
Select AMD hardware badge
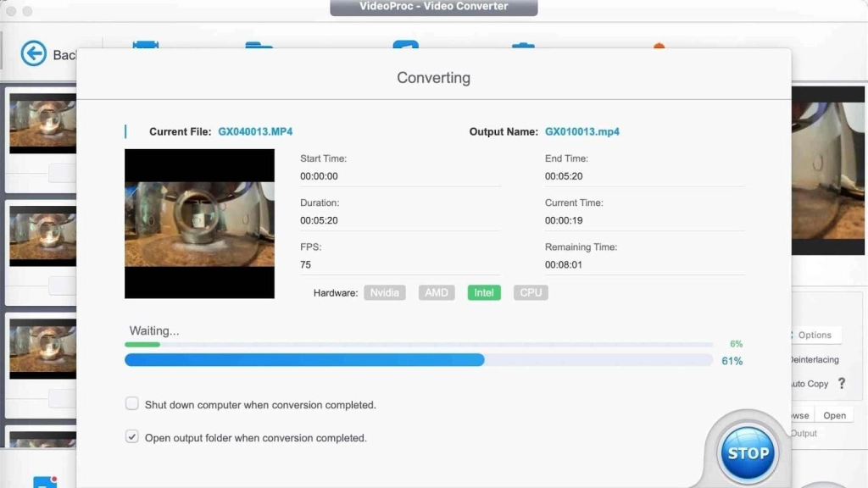[x=437, y=292]
